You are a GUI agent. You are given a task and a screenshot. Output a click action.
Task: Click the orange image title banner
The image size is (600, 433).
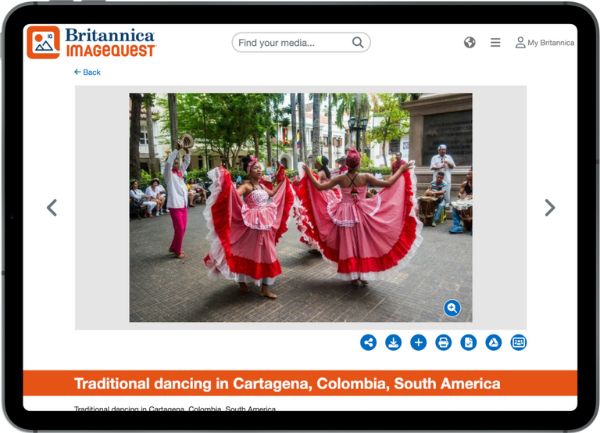point(300,384)
